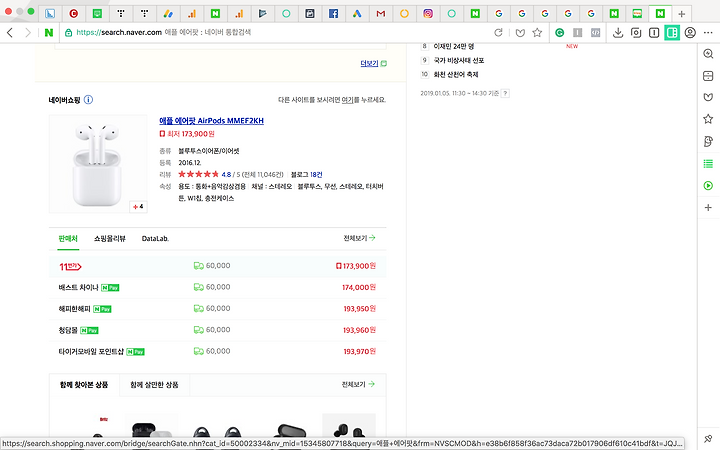Switch to the red C icon tab
This screenshot has width=720, height=450.
pyautogui.click(x=73, y=14)
